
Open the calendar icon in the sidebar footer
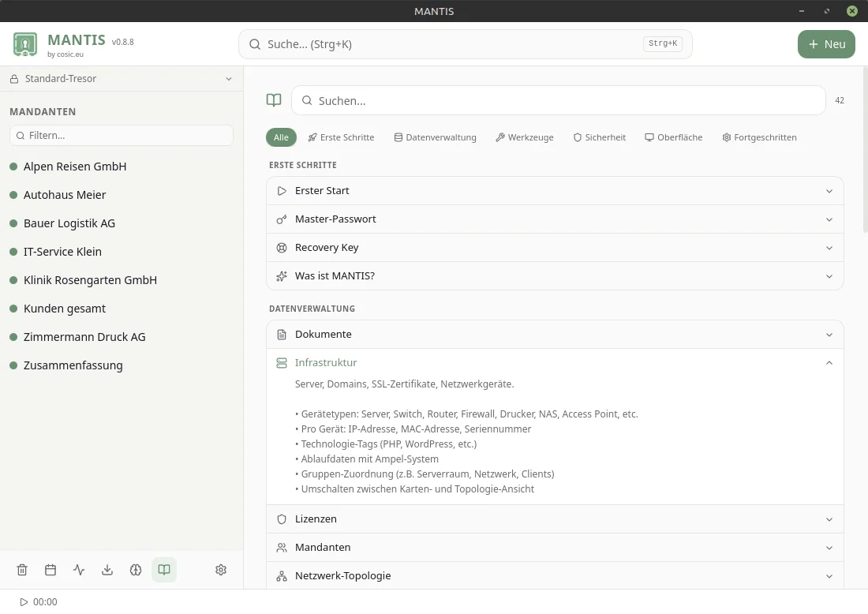coord(51,570)
